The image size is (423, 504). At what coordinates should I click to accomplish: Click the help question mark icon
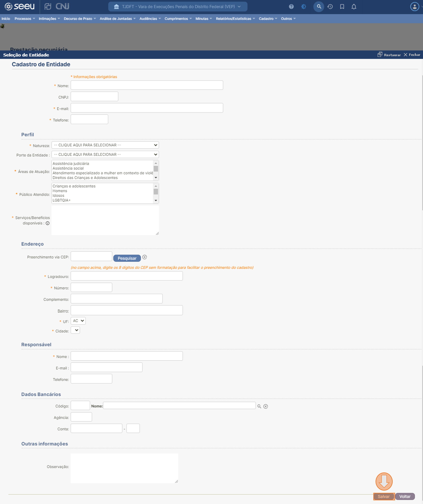(x=291, y=7)
